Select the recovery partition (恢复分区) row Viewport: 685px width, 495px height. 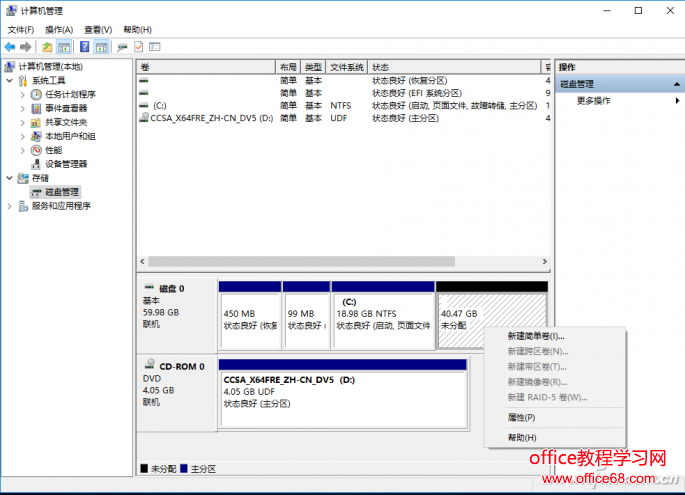[343, 80]
